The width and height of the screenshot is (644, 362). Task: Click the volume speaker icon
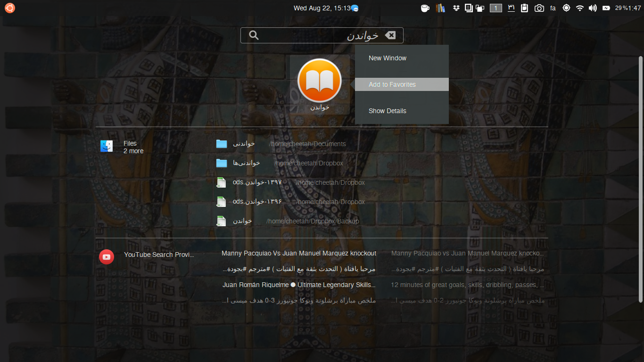pos(593,8)
